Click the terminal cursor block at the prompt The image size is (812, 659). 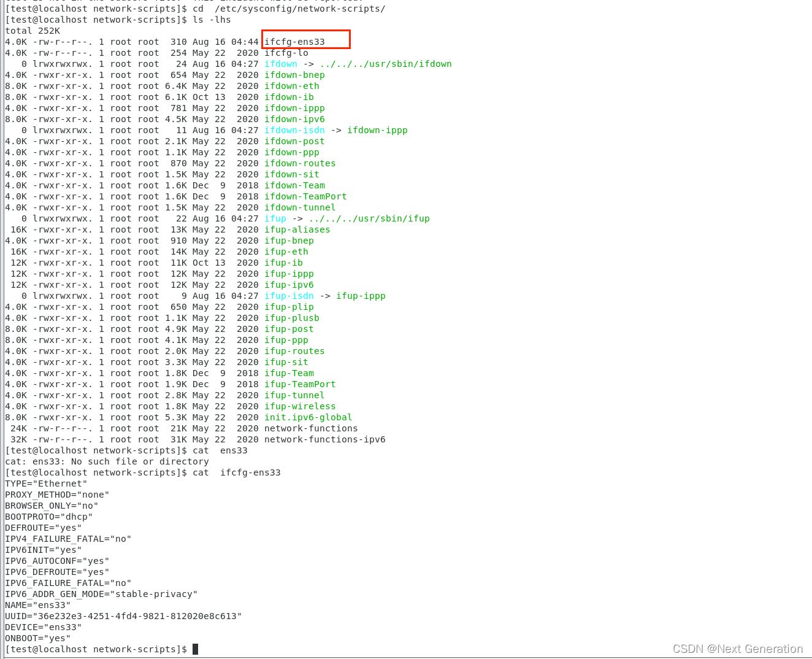point(195,649)
